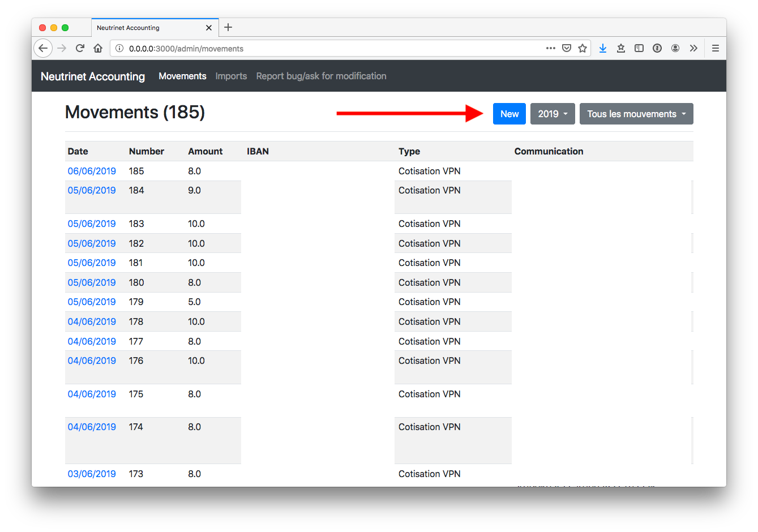Open the date link for movement 182
This screenshot has width=758, height=532.
pyautogui.click(x=92, y=243)
